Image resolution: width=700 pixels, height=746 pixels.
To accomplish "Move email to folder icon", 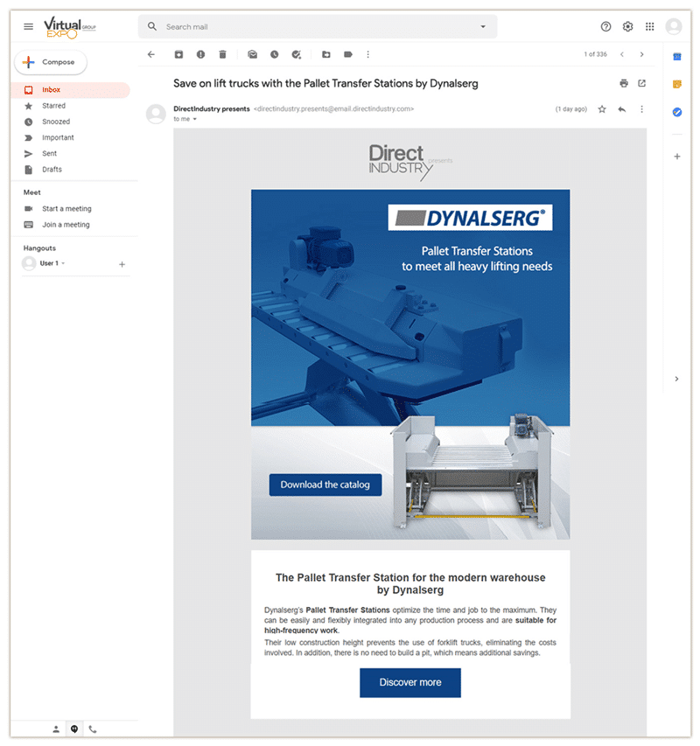I will click(x=326, y=54).
